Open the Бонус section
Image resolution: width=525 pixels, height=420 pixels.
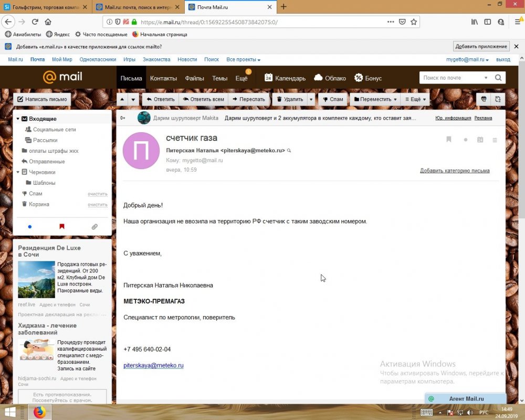(369, 77)
